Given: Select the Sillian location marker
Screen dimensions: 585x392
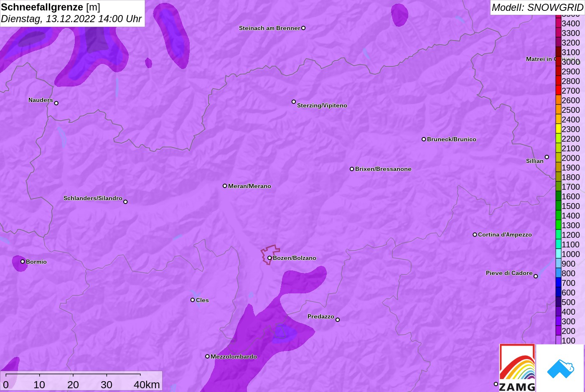Looking at the screenshot, I should pyautogui.click(x=547, y=157).
